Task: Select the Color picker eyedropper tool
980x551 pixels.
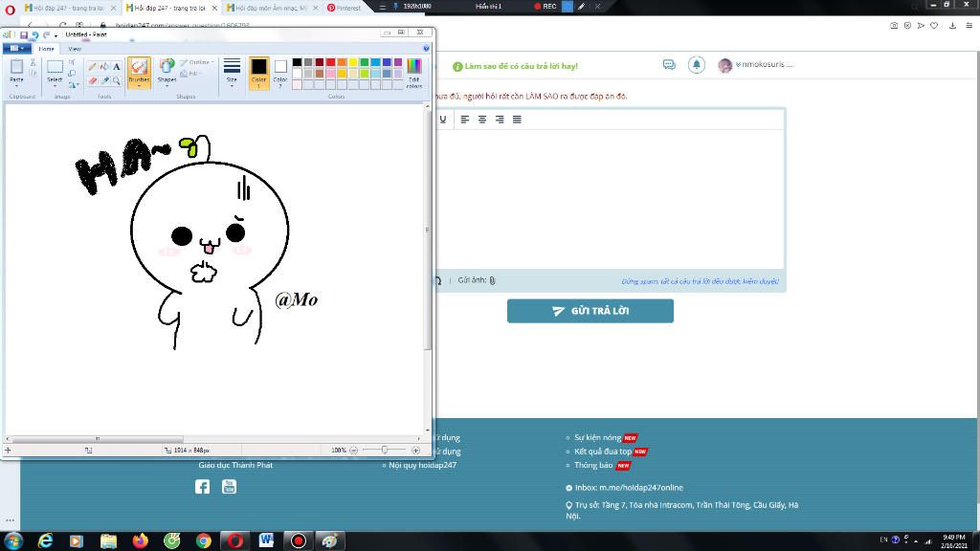Action: click(x=104, y=80)
